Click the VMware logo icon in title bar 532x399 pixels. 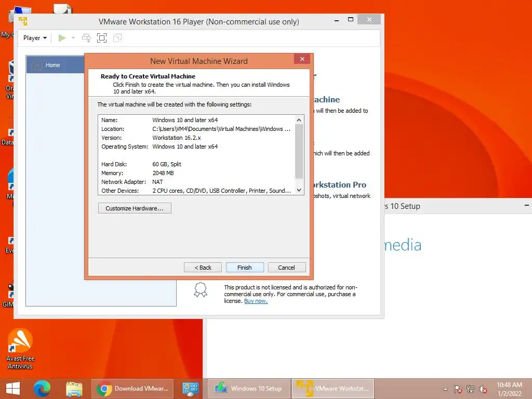coord(23,21)
